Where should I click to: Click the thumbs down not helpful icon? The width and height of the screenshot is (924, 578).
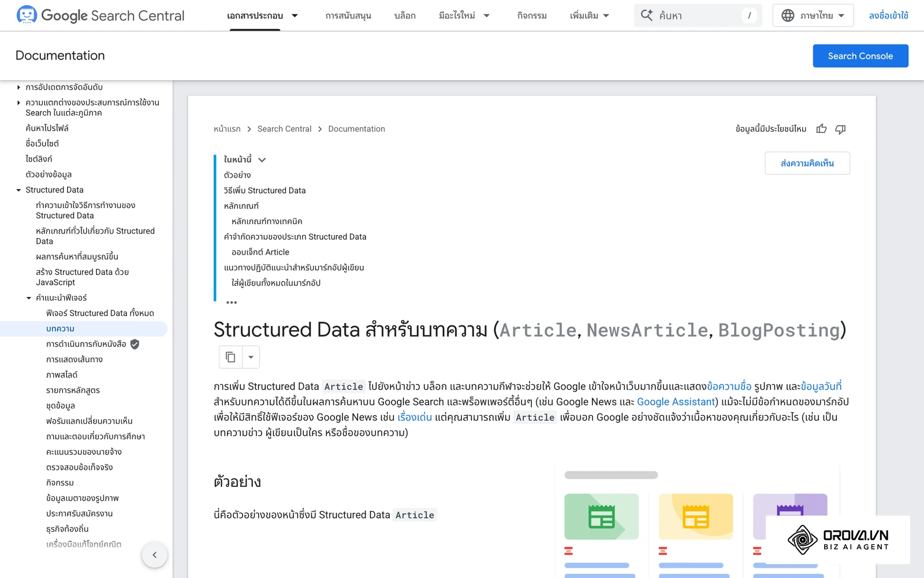click(x=840, y=129)
